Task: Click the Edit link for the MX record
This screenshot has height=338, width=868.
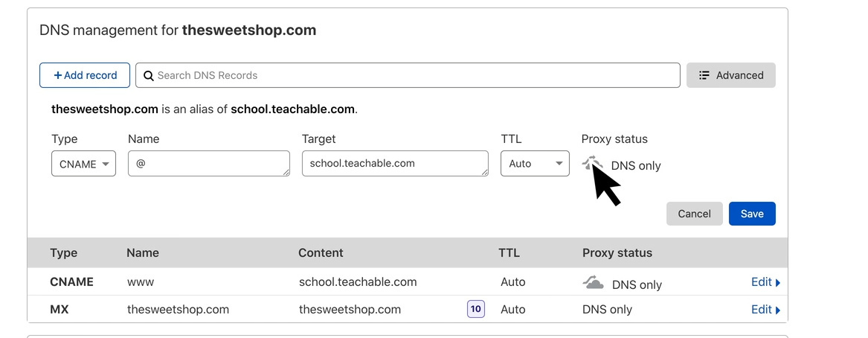Action: [761, 309]
